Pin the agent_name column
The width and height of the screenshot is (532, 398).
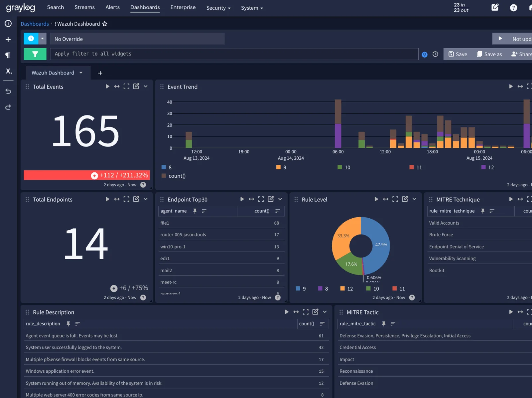(x=195, y=211)
